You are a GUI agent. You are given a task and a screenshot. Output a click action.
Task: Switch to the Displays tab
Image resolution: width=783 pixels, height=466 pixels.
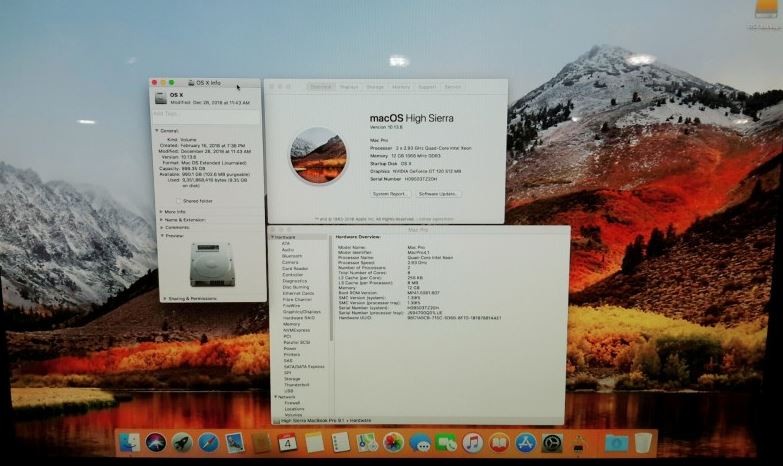click(x=349, y=86)
